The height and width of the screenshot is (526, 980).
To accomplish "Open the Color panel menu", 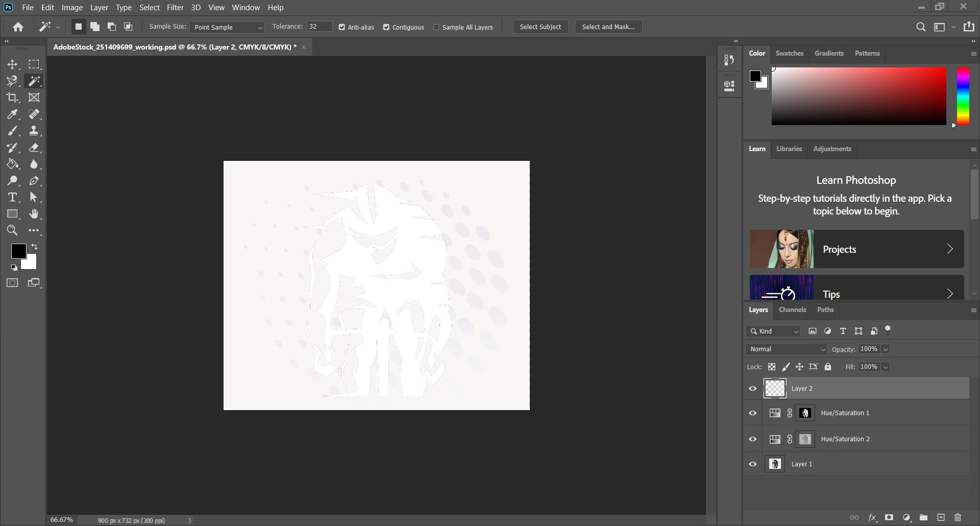I will [973, 54].
